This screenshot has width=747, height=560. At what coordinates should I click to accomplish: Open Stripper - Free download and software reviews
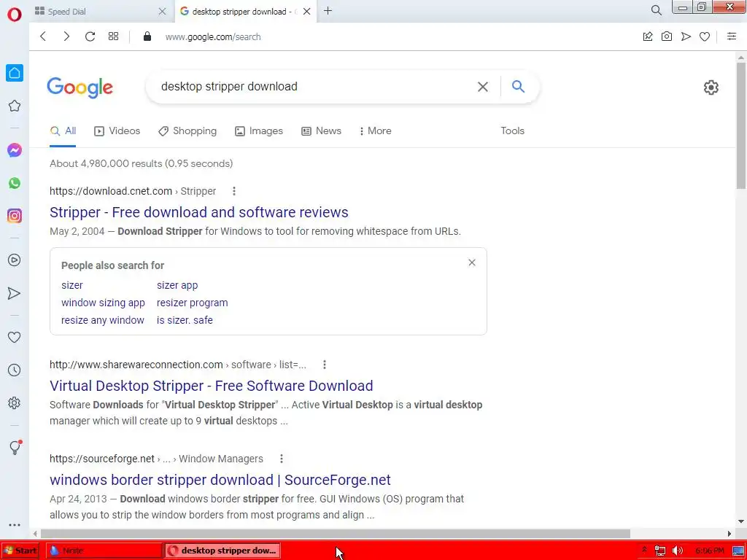click(198, 212)
